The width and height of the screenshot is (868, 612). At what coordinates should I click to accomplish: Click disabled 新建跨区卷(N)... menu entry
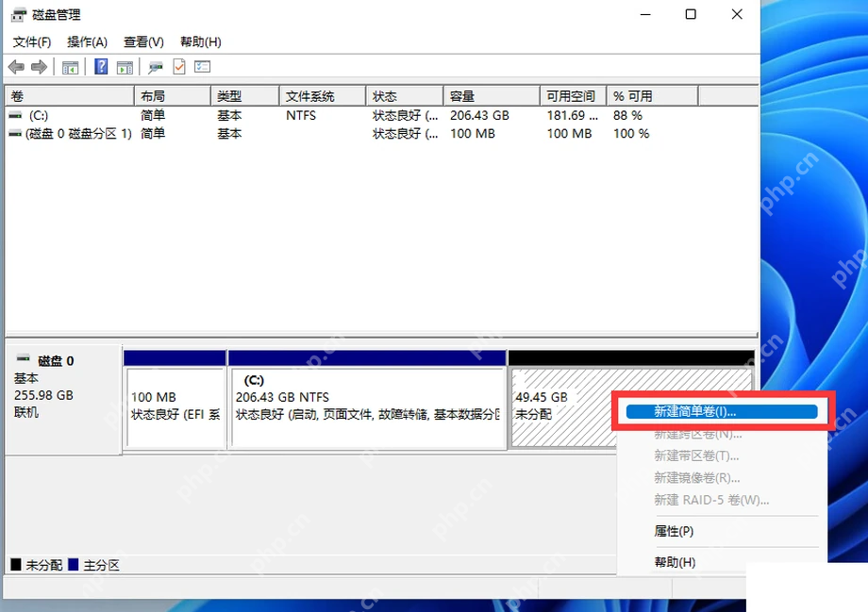click(698, 434)
